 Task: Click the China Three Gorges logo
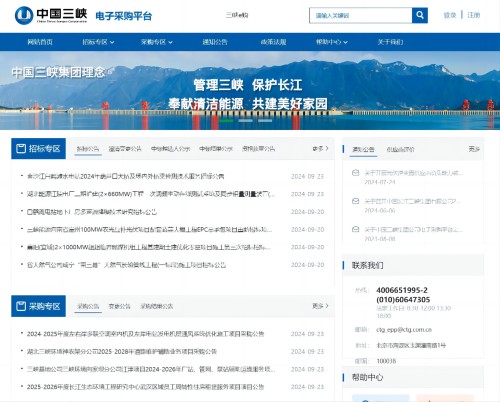click(x=51, y=15)
